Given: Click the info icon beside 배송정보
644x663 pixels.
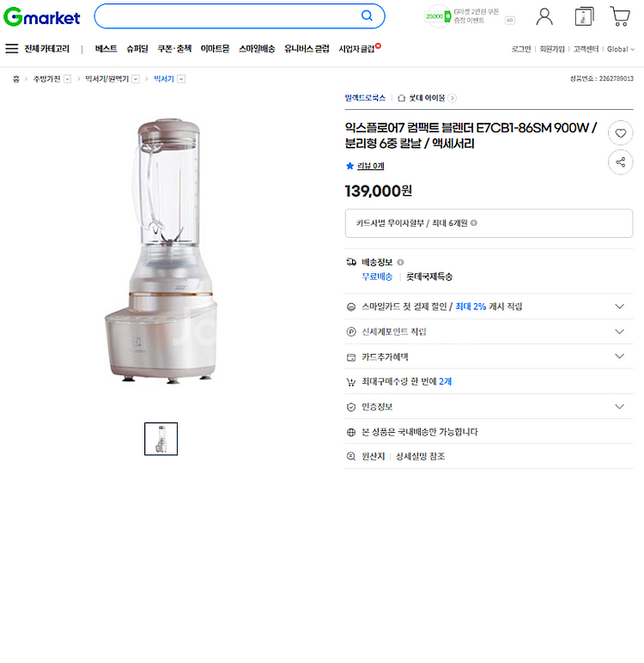Looking at the screenshot, I should pos(400,262).
